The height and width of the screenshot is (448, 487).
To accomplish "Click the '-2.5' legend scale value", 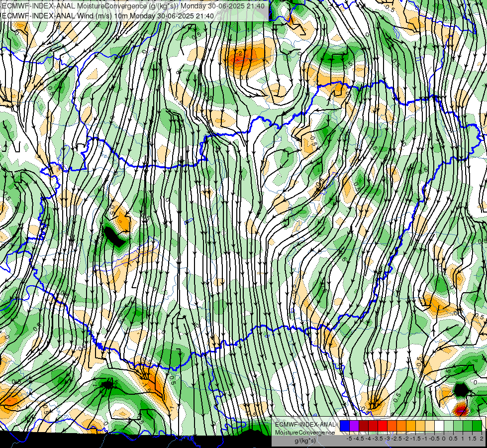I will coord(396,439).
